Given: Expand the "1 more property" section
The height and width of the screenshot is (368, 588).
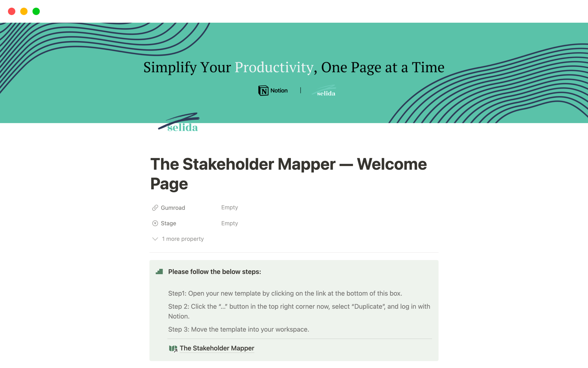Looking at the screenshot, I should 183,239.
